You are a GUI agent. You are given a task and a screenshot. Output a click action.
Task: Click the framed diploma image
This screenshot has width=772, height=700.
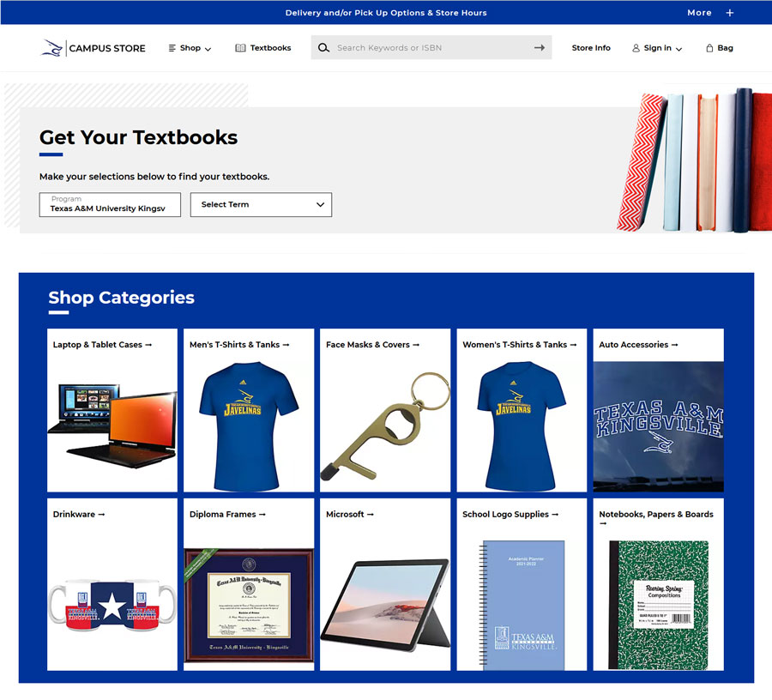[x=249, y=606]
